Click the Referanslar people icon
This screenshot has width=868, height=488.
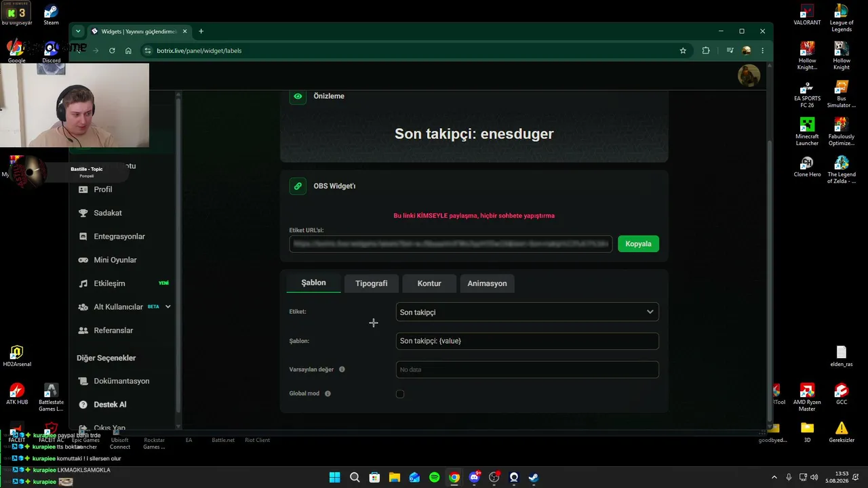[x=83, y=331]
